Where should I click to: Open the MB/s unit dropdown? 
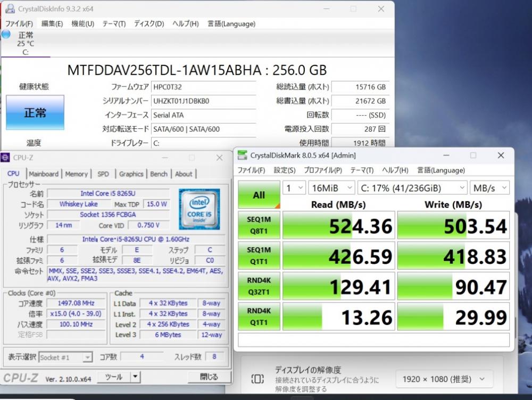pyautogui.click(x=489, y=188)
